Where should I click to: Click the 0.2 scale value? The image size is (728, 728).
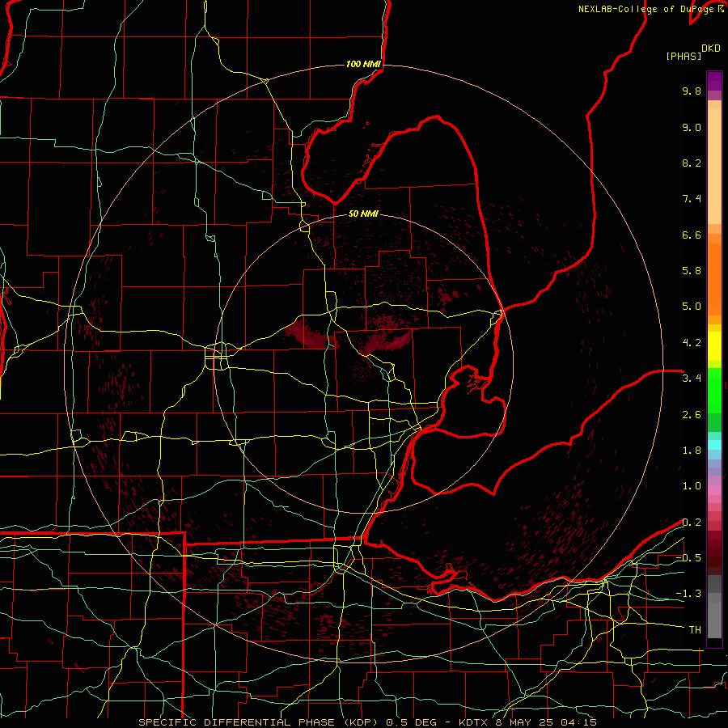tap(692, 523)
